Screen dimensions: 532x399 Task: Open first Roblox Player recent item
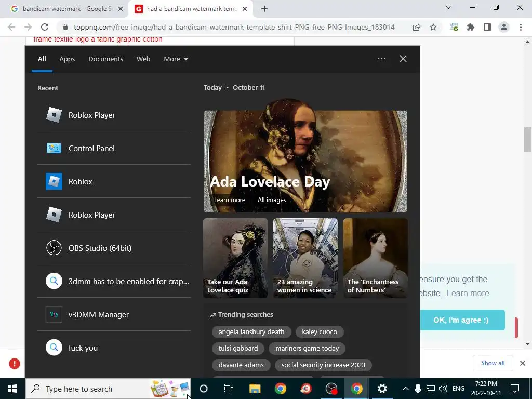pos(114,115)
